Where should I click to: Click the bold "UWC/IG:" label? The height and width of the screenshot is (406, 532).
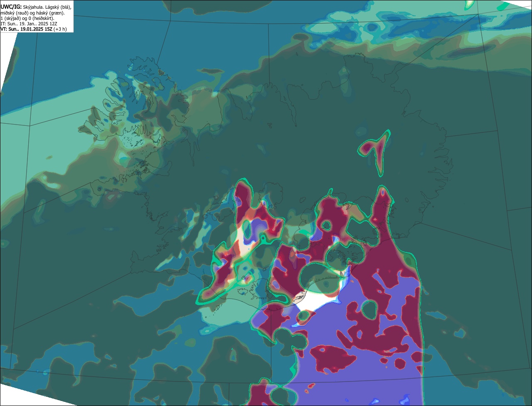pyautogui.click(x=11, y=7)
